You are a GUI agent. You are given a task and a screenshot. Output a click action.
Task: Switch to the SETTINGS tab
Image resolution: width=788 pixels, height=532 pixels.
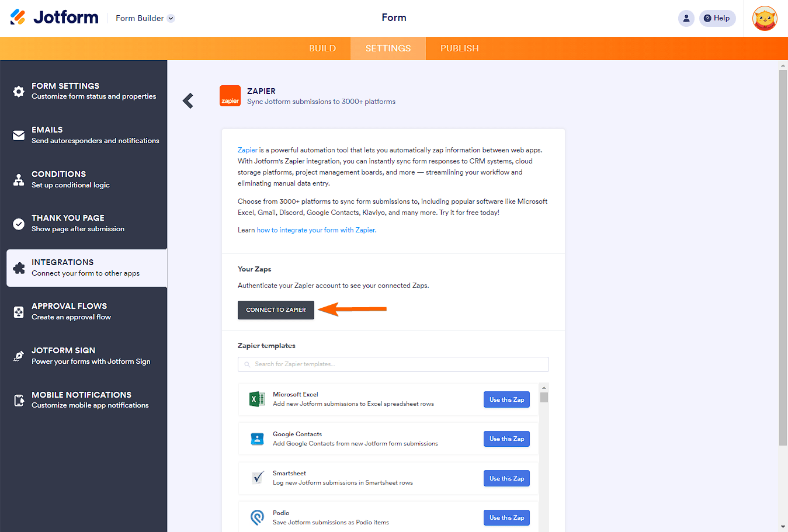click(388, 48)
